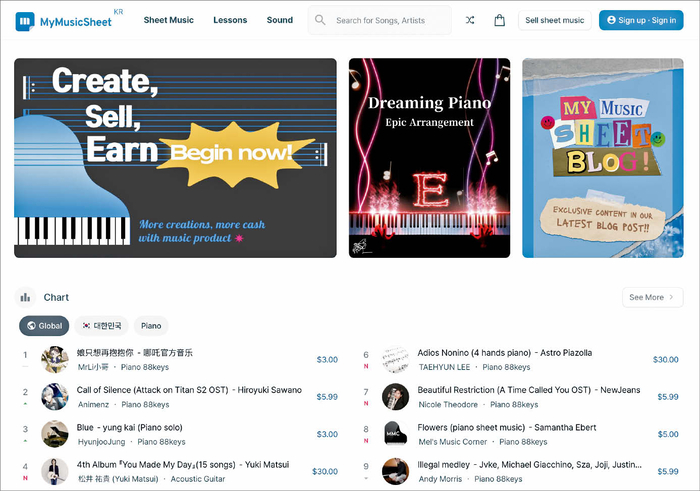Open the My Music Sheet Blog banner
Image resolution: width=700 pixels, height=491 pixels.
coord(603,158)
